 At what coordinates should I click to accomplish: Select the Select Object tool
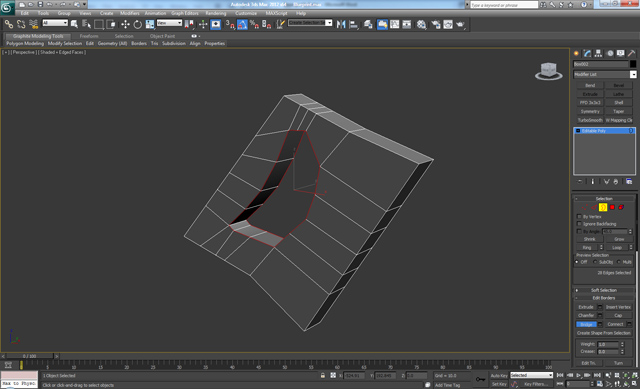click(x=74, y=24)
